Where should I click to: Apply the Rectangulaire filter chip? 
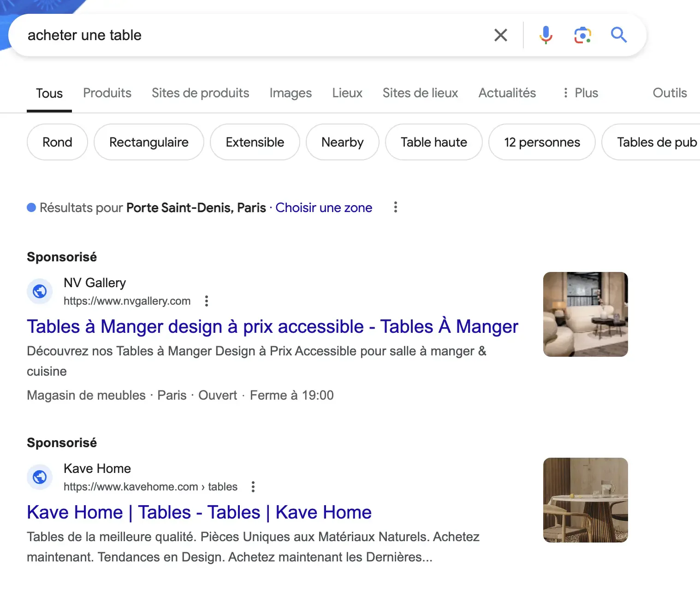click(148, 142)
